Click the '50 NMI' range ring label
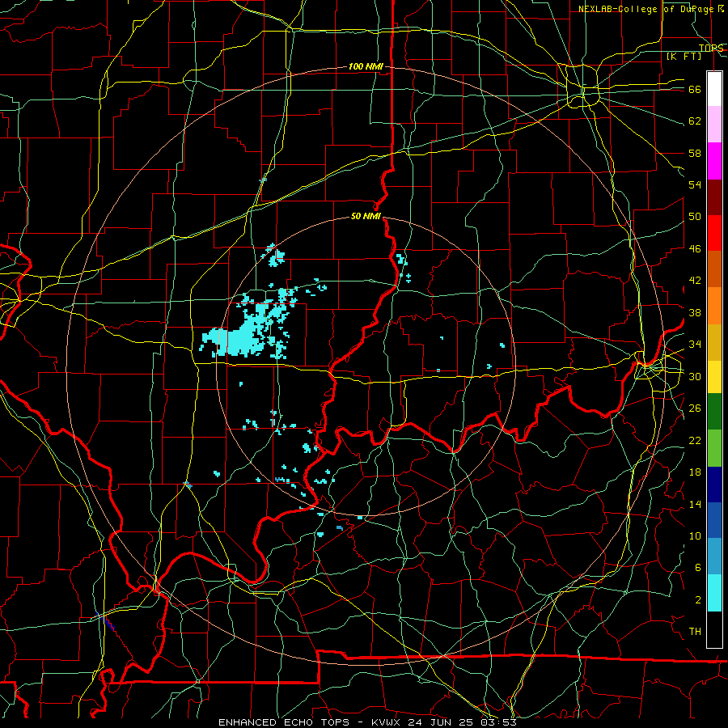The image size is (728, 728). pyautogui.click(x=366, y=216)
